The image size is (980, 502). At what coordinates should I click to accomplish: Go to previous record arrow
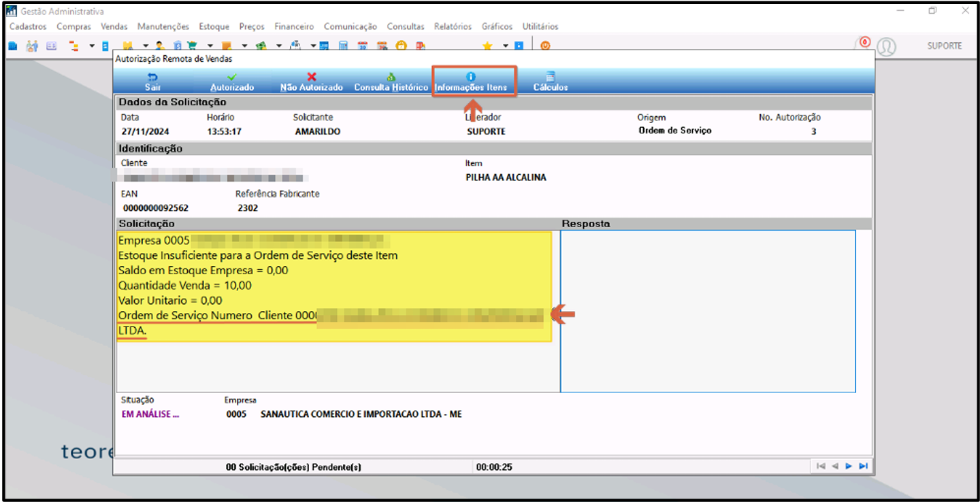834,466
